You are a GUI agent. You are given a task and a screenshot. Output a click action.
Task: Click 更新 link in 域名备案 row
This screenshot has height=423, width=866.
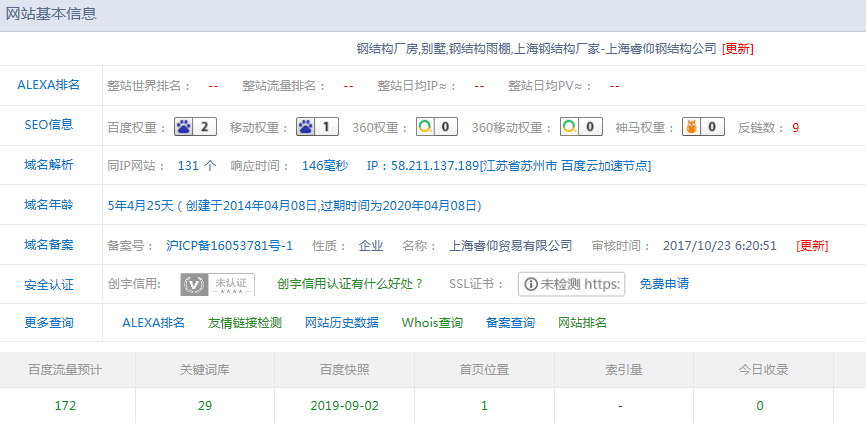coord(812,246)
